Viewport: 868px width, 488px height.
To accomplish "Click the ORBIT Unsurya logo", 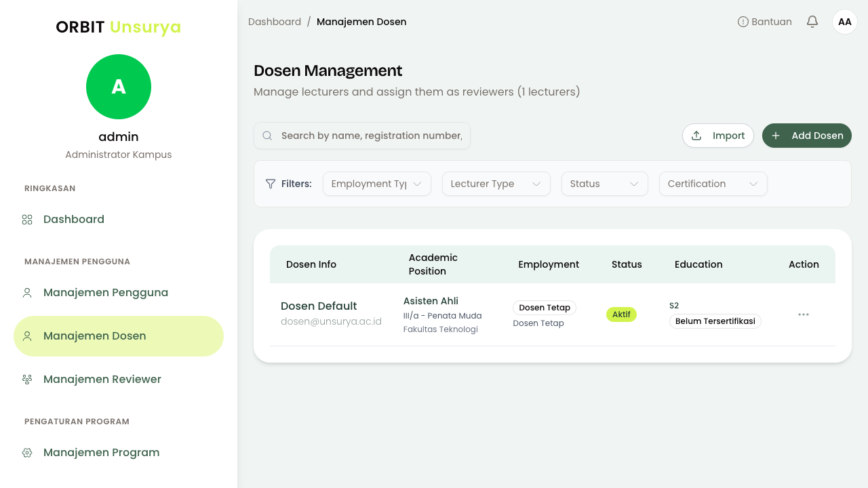I will point(119,27).
